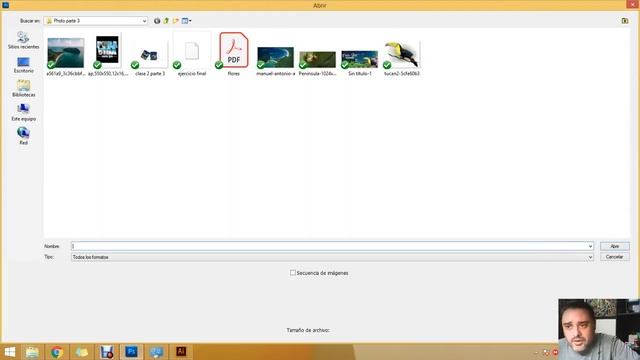
Task: Open the Windows Start menu
Action: [9, 352]
